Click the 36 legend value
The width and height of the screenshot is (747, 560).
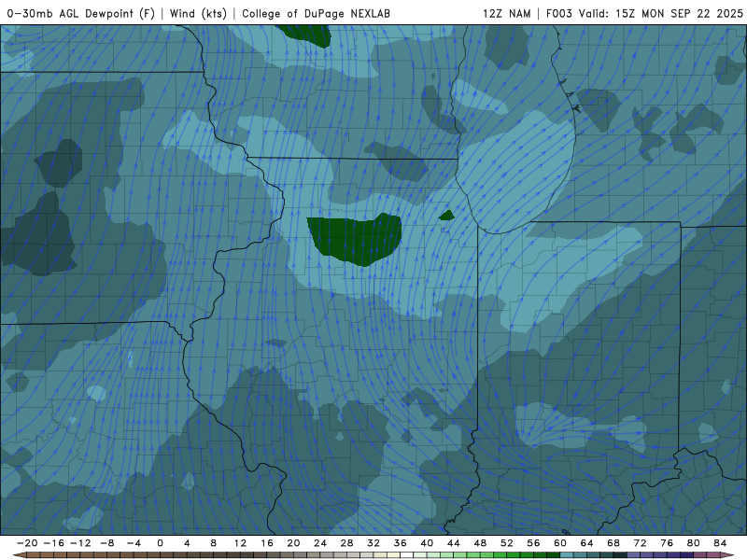[x=401, y=543]
